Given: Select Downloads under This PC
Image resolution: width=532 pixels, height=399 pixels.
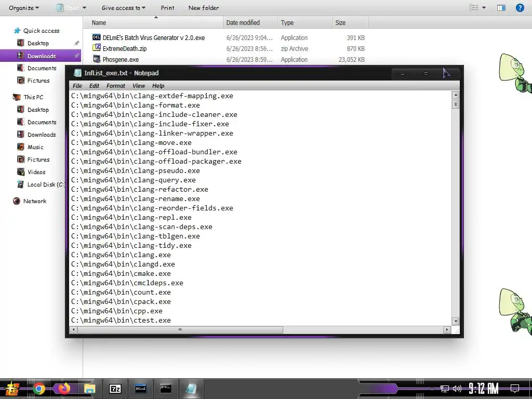Looking at the screenshot, I should point(42,135).
